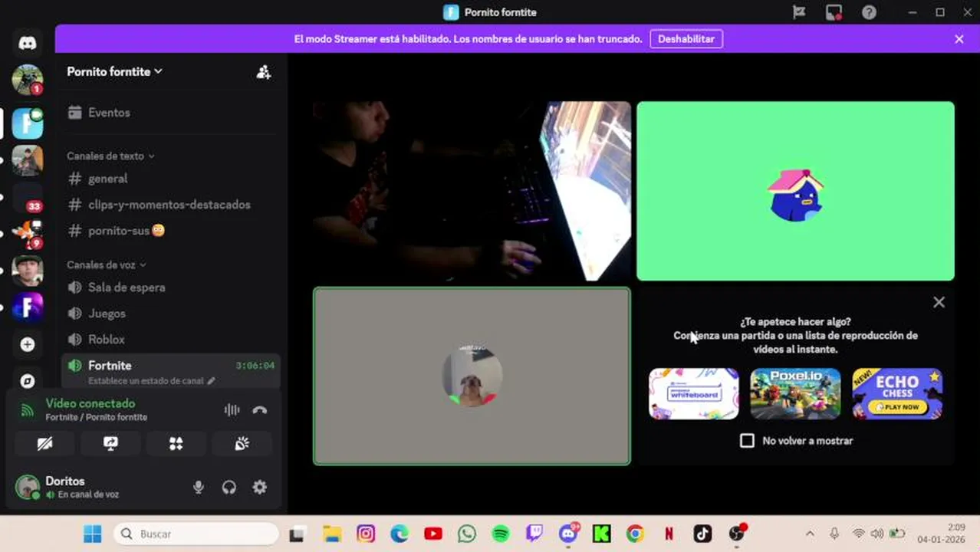
Task: Toggle microphone mute
Action: 199,487
